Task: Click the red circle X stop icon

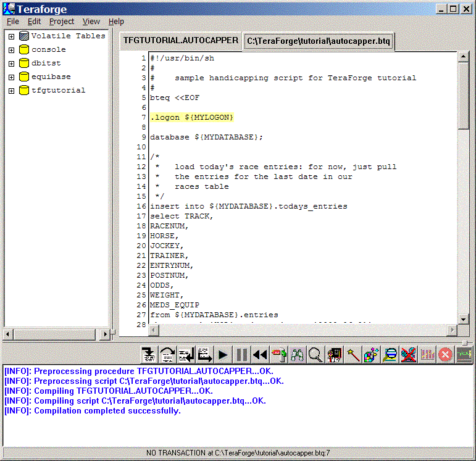Action: [445, 354]
